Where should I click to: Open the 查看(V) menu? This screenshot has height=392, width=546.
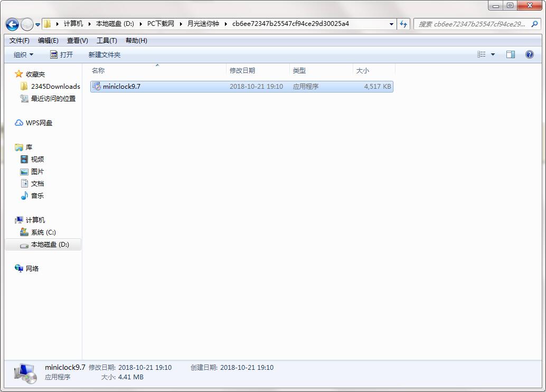tap(77, 41)
